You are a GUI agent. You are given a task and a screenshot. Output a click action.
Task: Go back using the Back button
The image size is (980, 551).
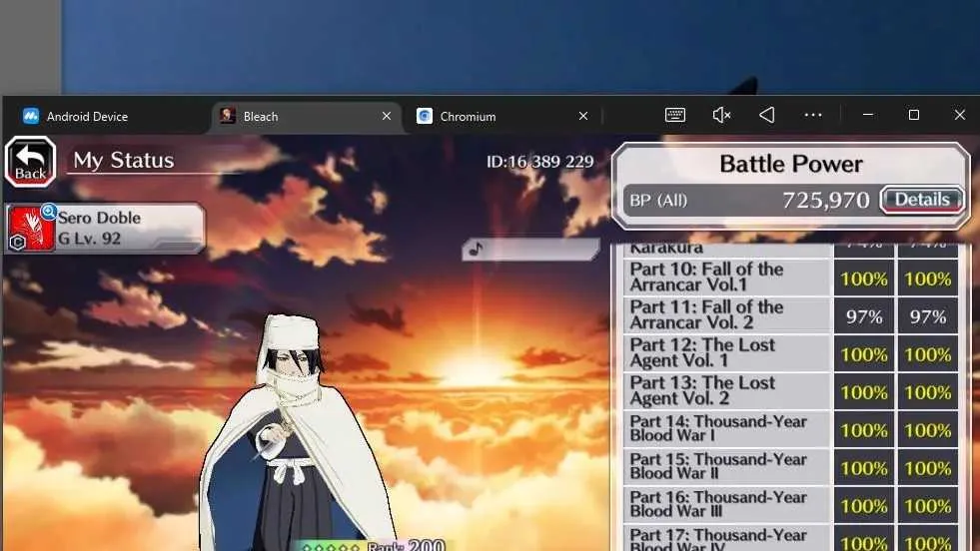click(x=31, y=162)
